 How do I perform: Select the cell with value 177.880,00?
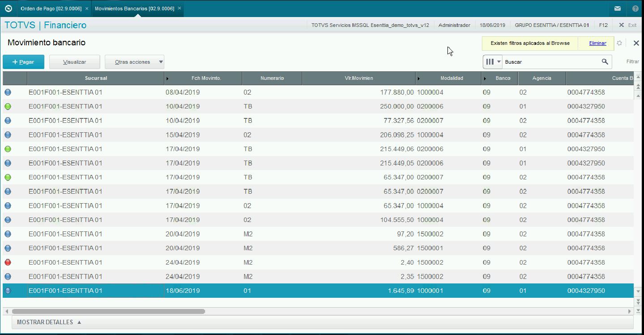359,92
